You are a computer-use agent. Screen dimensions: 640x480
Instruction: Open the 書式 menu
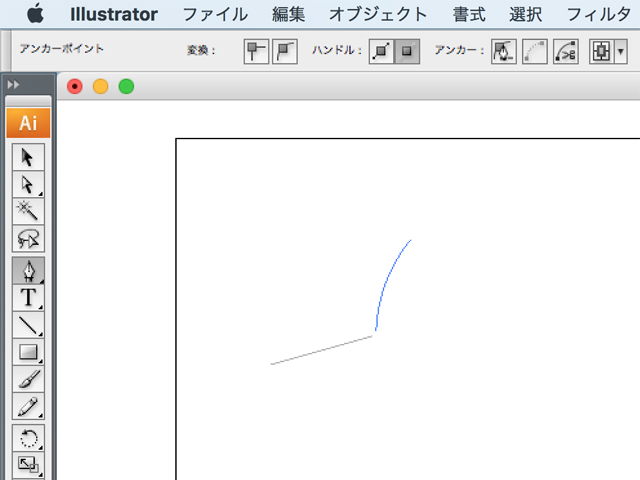coord(469,14)
